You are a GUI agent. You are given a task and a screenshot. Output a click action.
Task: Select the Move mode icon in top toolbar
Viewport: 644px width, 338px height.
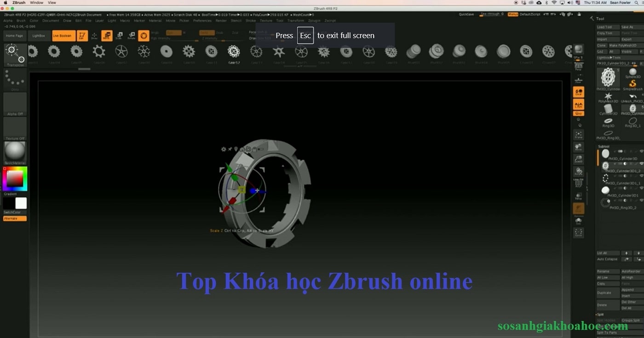coord(107,35)
